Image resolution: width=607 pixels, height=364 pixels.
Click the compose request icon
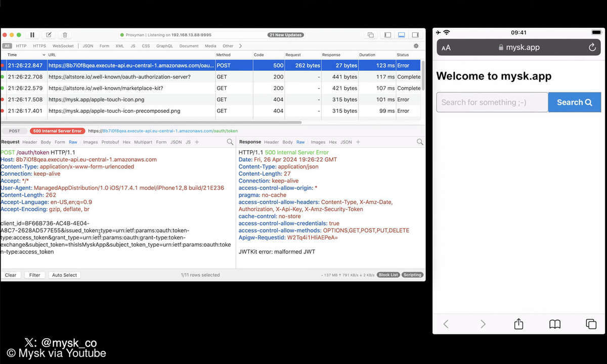[49, 35]
